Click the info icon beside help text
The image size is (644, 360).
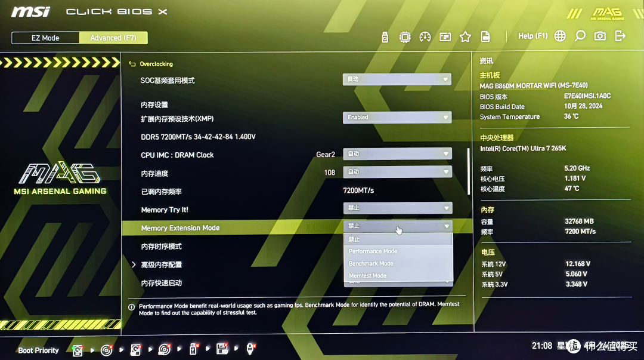point(131,307)
